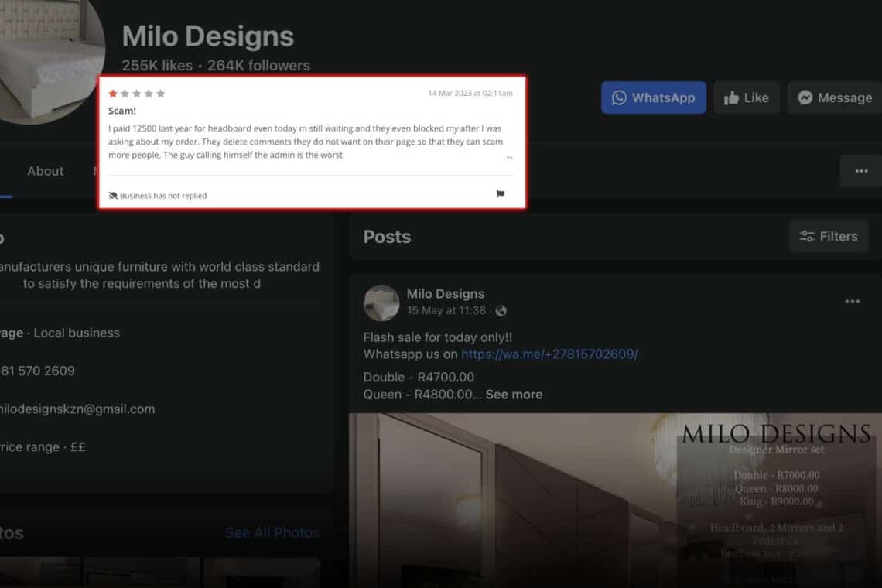Expand review text via ellipsis

point(508,156)
